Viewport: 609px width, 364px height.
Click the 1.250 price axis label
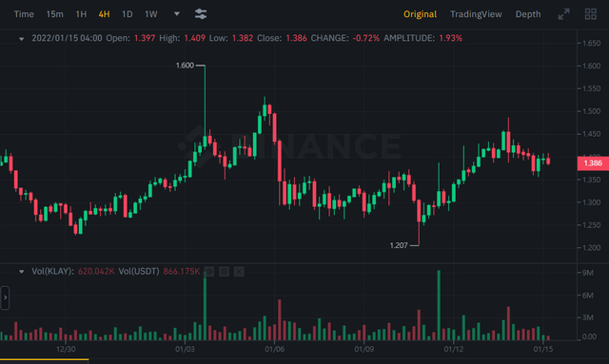[x=591, y=225]
